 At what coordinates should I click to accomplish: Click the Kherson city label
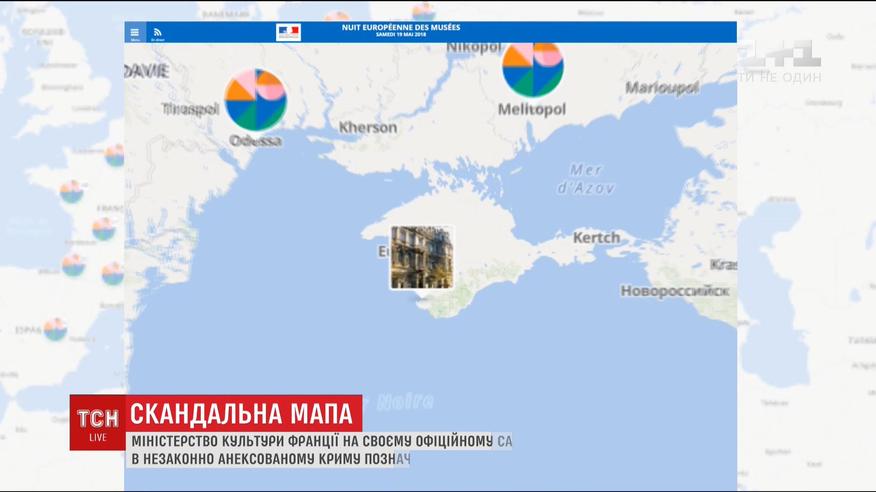click(367, 127)
